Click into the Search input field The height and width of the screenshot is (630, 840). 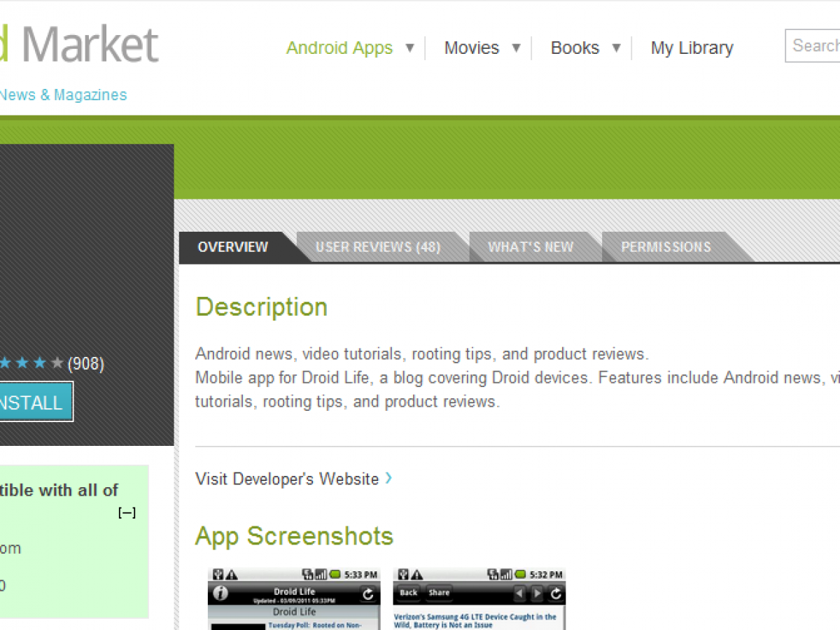814,45
